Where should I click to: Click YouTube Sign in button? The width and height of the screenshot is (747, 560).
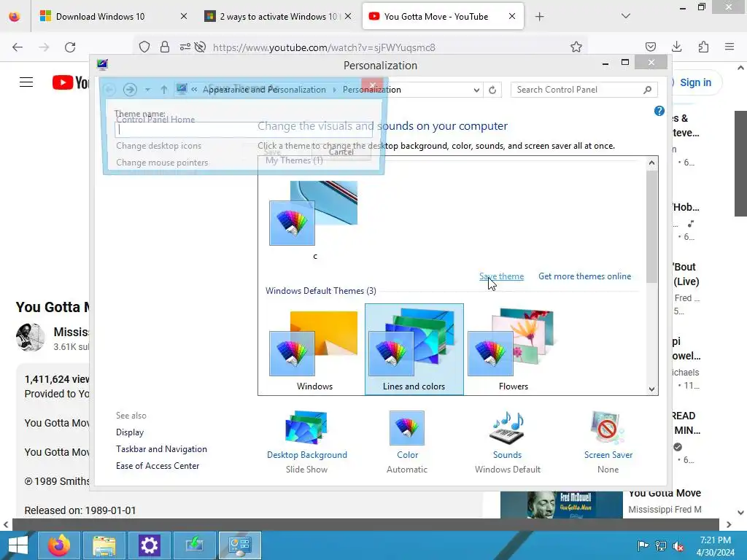click(695, 82)
